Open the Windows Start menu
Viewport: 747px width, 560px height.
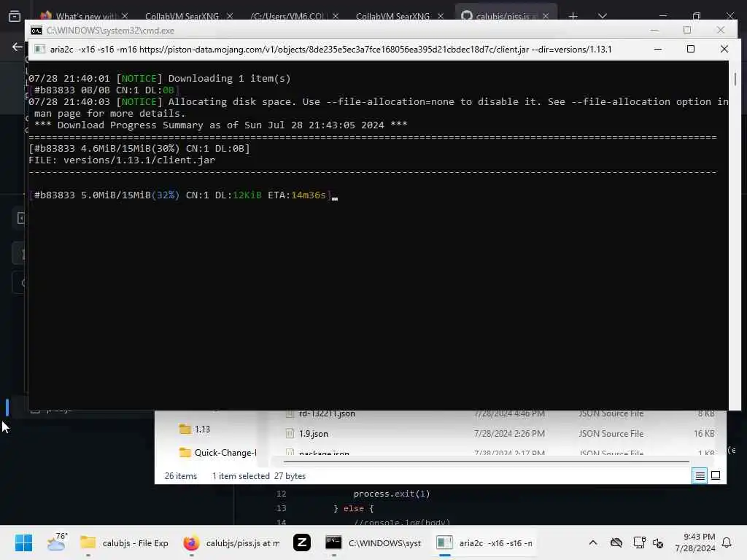23,542
